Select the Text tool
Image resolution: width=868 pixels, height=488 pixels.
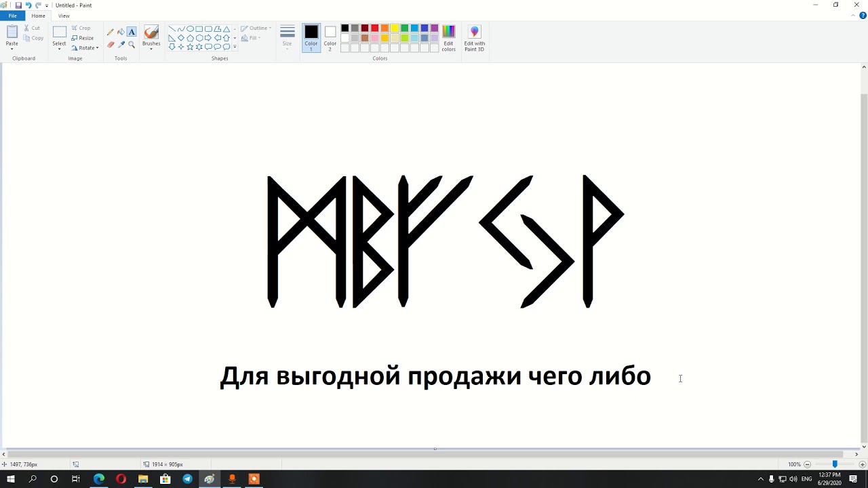(132, 32)
